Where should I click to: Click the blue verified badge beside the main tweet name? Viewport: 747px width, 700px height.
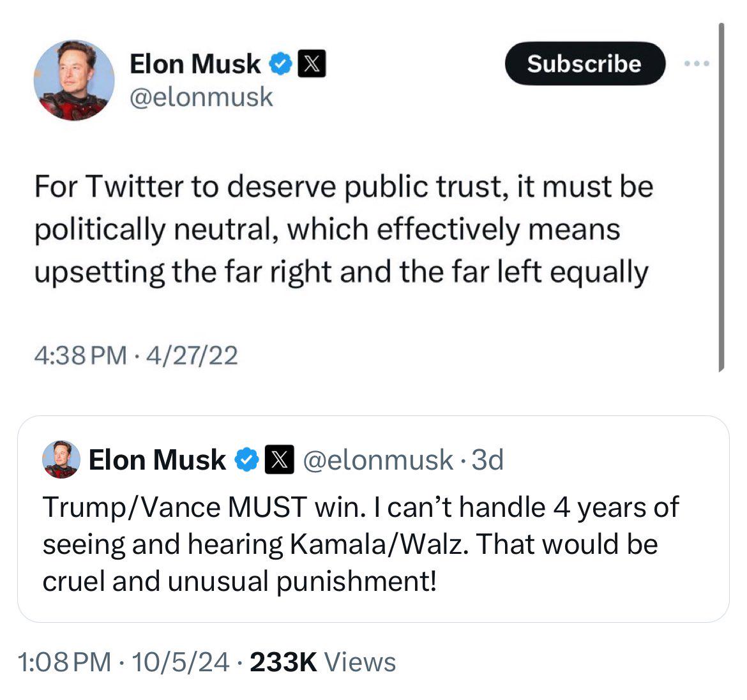point(282,64)
